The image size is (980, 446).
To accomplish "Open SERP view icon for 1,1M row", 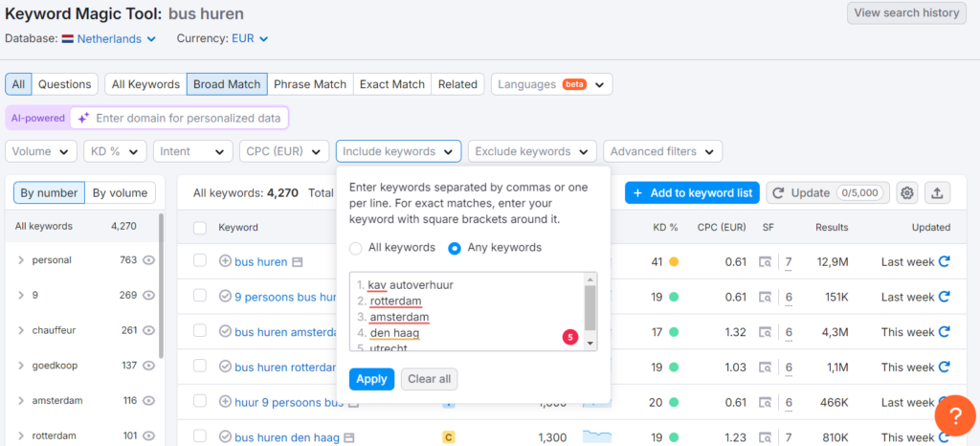I will (765, 367).
